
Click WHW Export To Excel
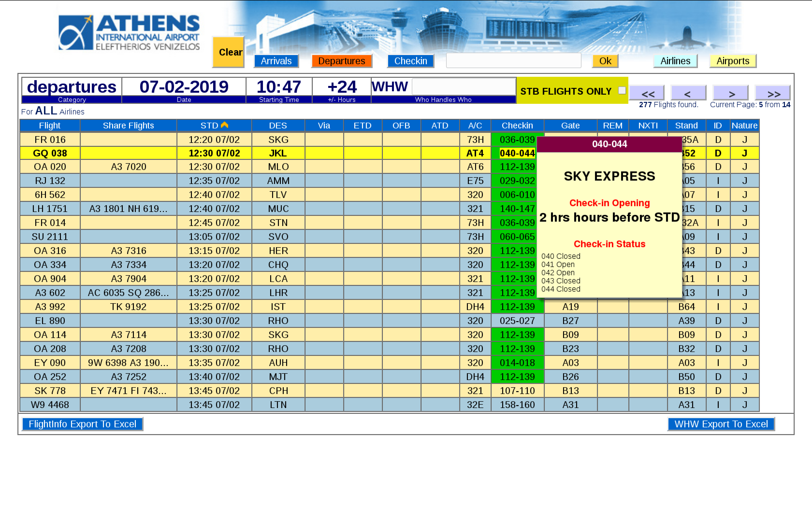721,424
